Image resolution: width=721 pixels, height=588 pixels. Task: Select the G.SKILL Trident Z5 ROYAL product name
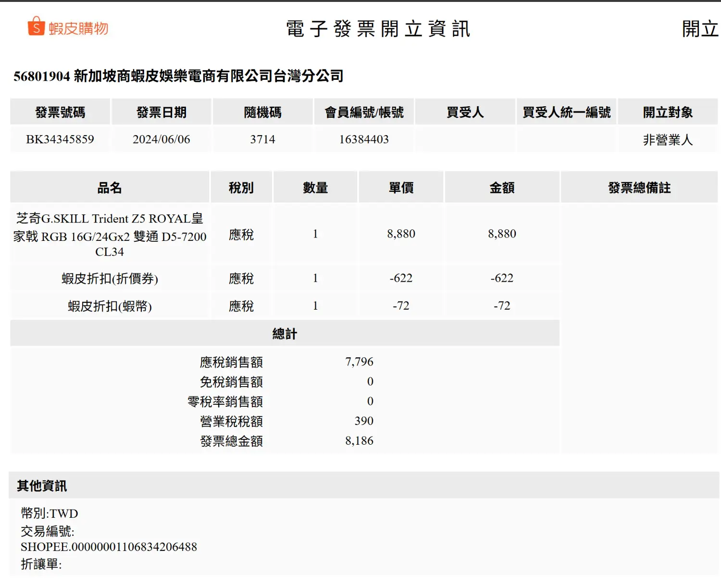[110, 235]
